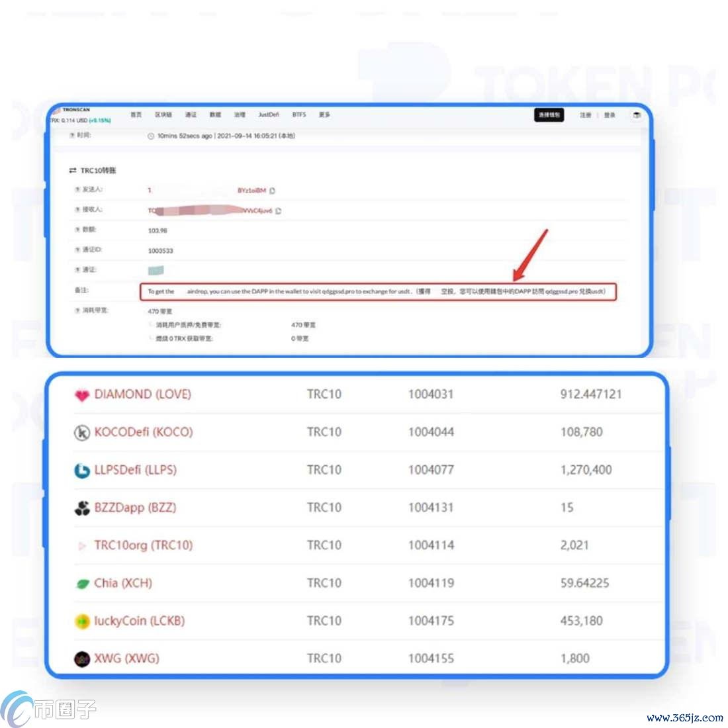Copy the receiver address ending WsC4juv6

(x=279, y=211)
